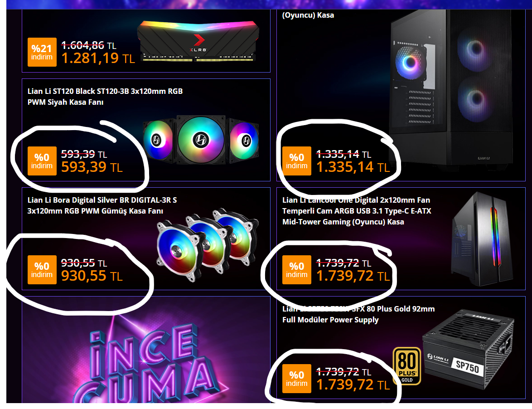The height and width of the screenshot is (409, 532).
Task: Click the %21 indirim discount badge
Action: point(42,52)
